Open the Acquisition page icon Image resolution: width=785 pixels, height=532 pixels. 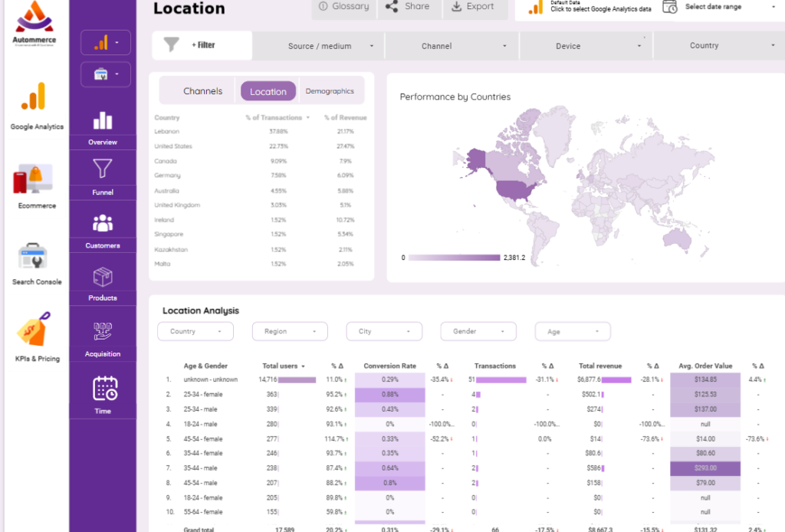[103, 331]
